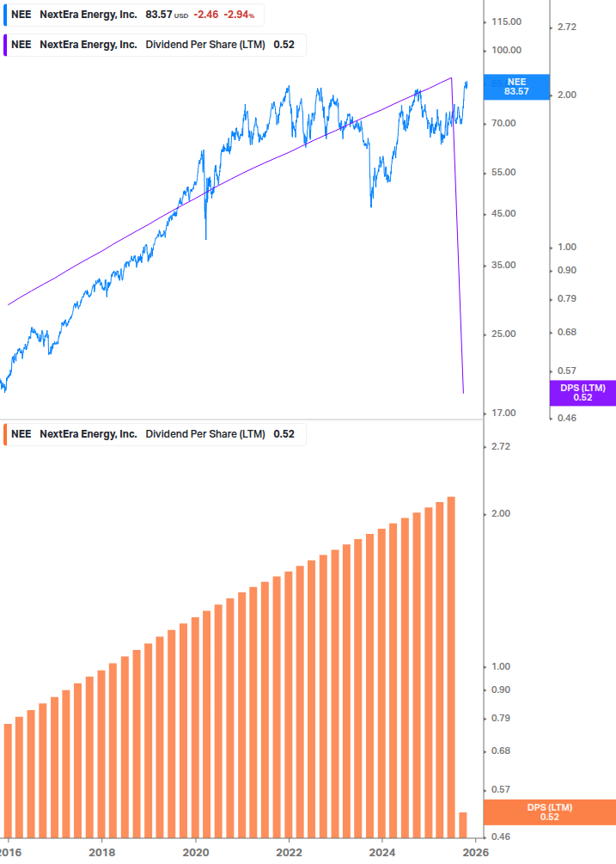Click the 17.00 price axis label

coord(503,414)
